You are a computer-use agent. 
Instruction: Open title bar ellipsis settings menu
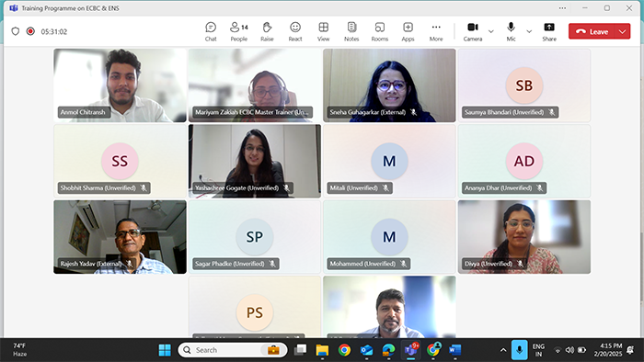(x=562, y=8)
